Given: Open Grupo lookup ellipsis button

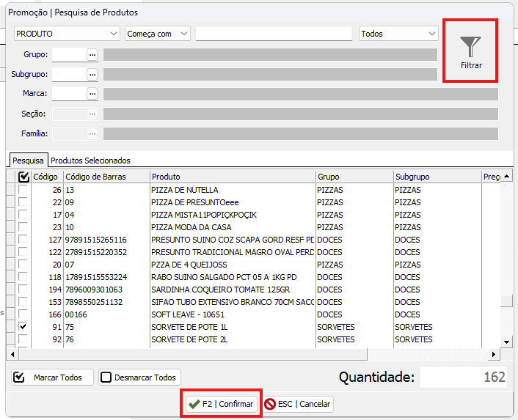Looking at the screenshot, I should coord(92,54).
